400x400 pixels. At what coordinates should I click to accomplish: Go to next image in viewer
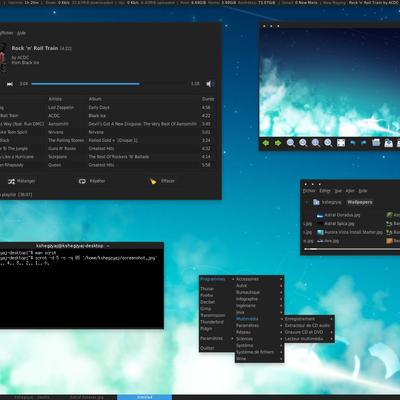(278, 143)
